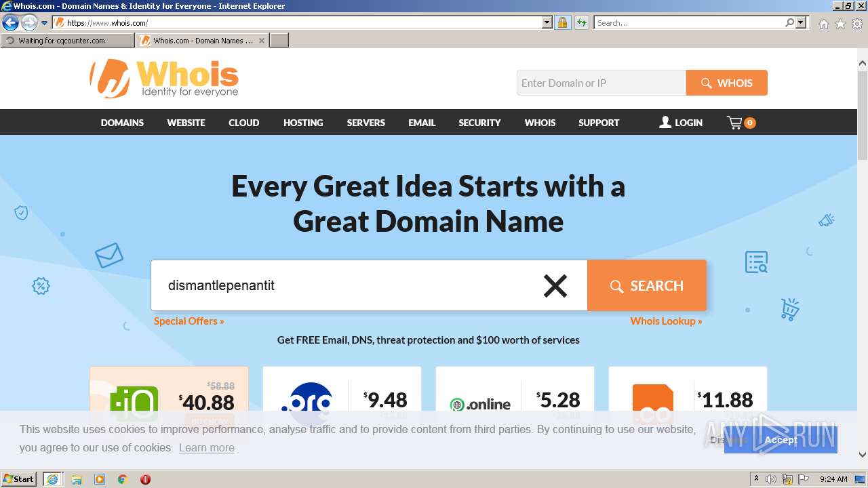868x488 pixels.
Task: Click the LOGIN user link
Action: (x=681, y=123)
